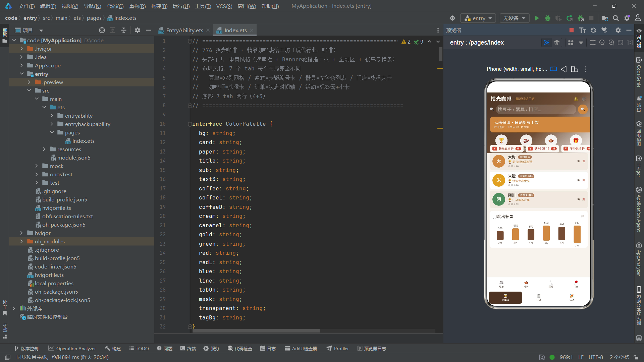Collapse all nodes in project panel
This screenshot has width=644, height=362.
point(124,30)
